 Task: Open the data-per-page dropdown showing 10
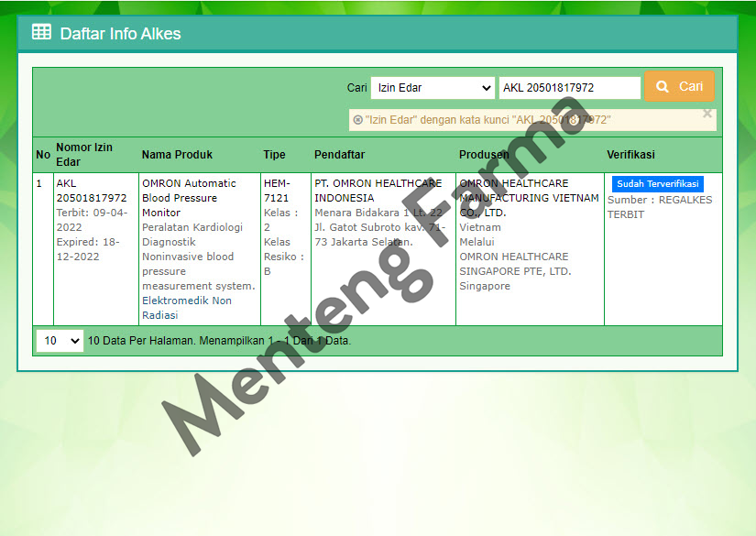[x=59, y=340]
